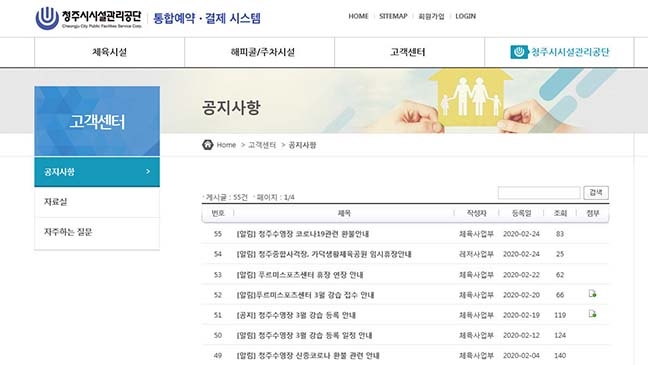Open the attachment icon for post 52
648x365 pixels.
592,293
